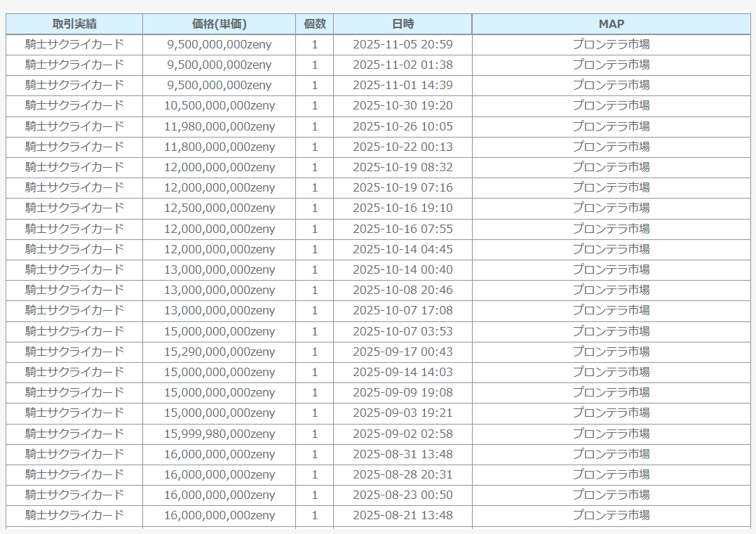Viewport: 756px width, 534px height.
Task: Click プロンテラ市場 in the 2025-08-21 row
Action: [x=611, y=515]
